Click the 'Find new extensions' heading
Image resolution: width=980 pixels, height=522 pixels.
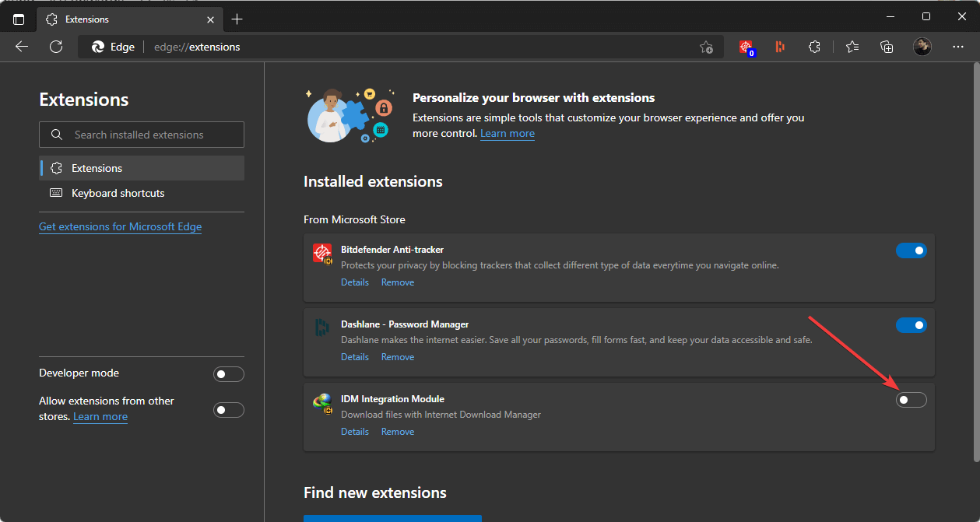click(375, 492)
